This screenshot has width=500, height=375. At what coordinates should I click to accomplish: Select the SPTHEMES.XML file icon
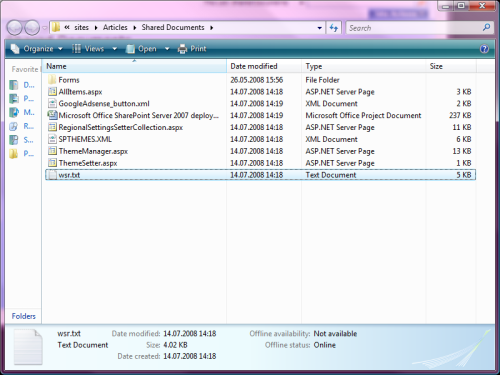tap(52, 139)
